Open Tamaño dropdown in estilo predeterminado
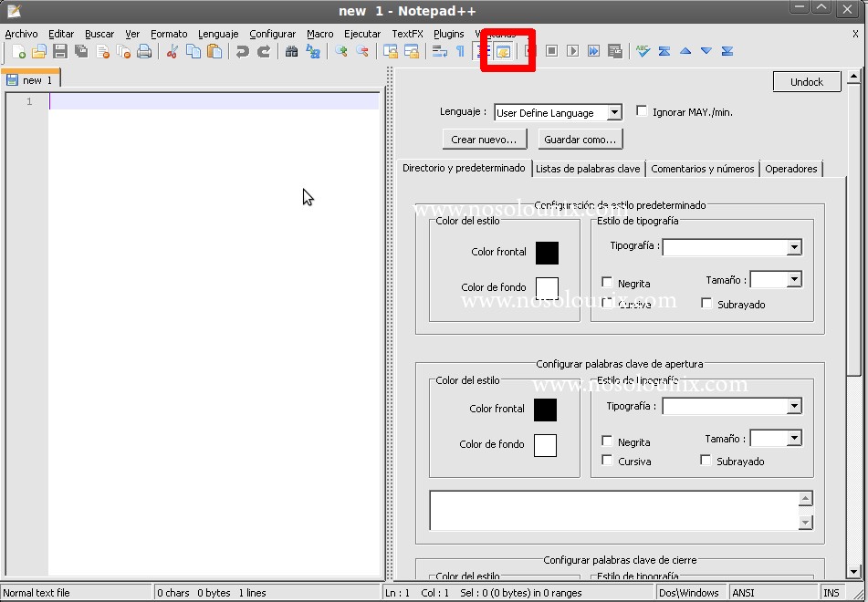This screenshot has height=602, width=868. tap(794, 279)
